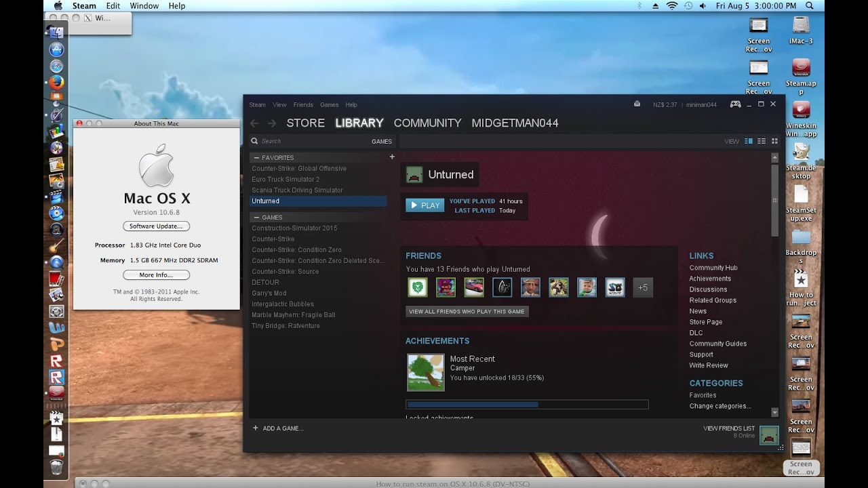Screen dimensions: 868x488
Task: Open Window menu in macOS menu bar
Action: point(144,6)
